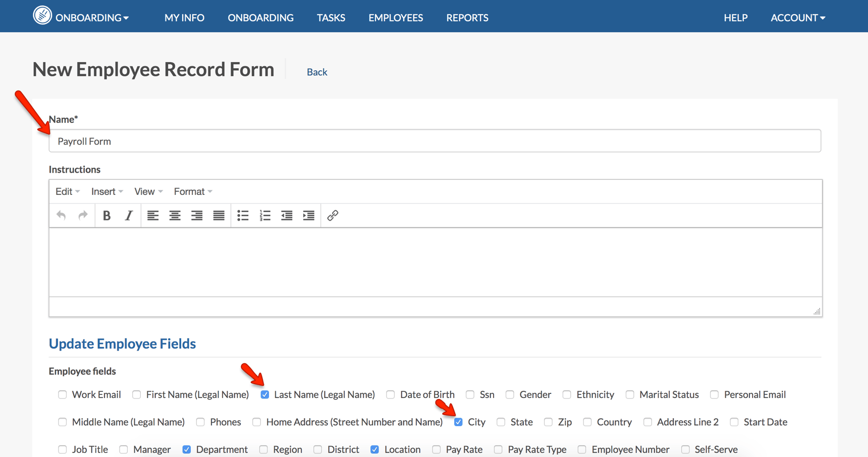
Task: Apply a bulleted list
Action: point(243,215)
